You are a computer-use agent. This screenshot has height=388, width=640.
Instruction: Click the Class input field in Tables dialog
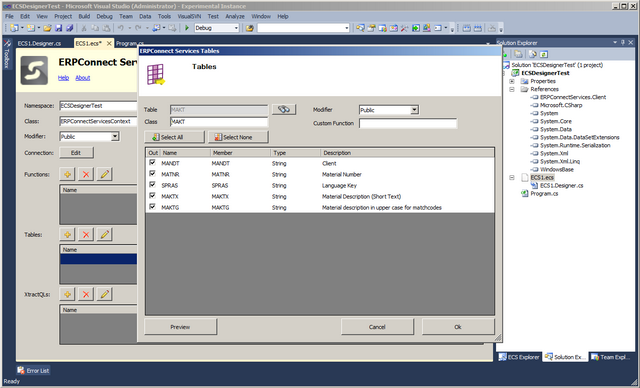(x=219, y=122)
